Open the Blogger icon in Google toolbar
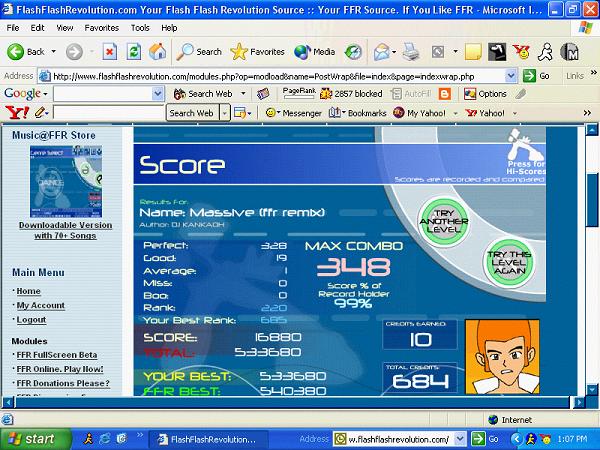Viewport: 600px width, 450px height. click(444, 94)
